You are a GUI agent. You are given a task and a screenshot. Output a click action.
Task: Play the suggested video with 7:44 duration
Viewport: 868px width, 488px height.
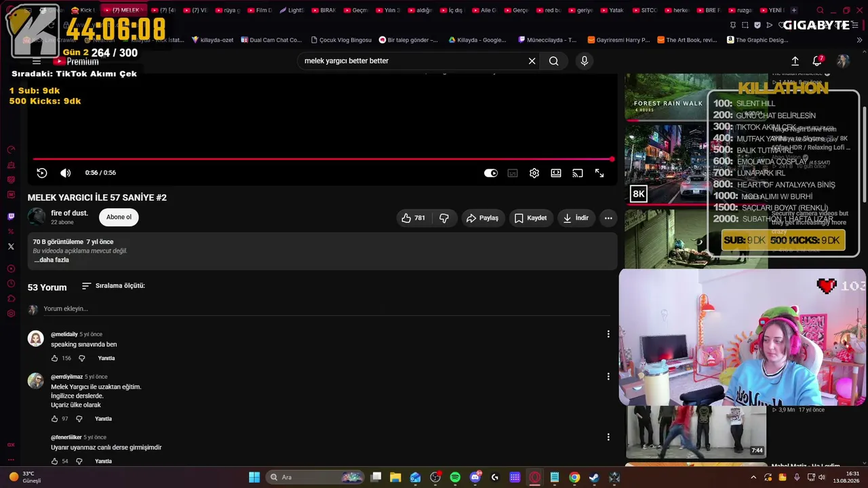coord(696,432)
